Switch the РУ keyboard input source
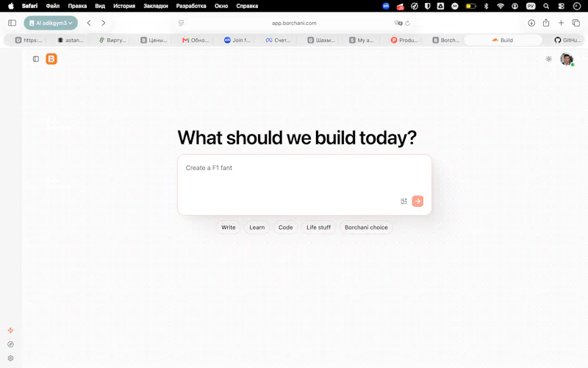 click(531, 6)
